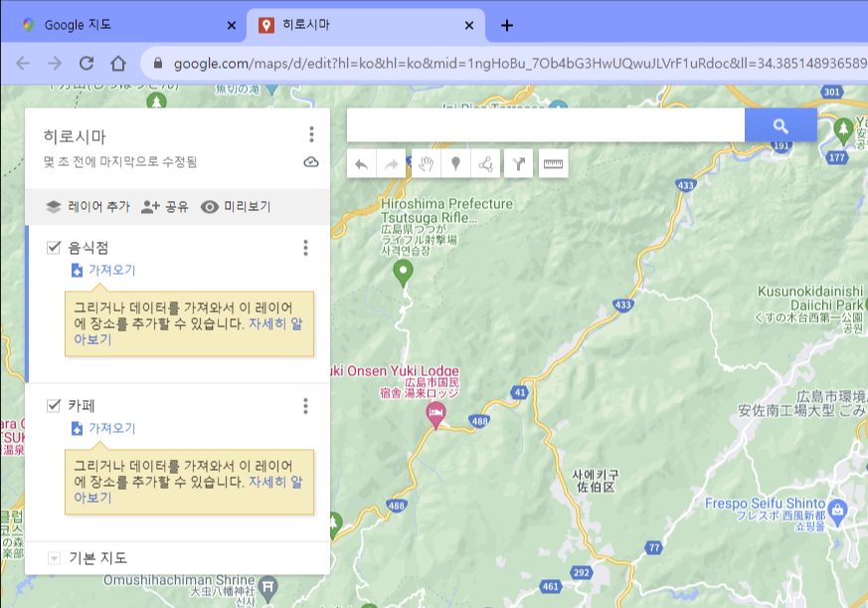
Task: Click the browser back button
Action: tap(23, 63)
